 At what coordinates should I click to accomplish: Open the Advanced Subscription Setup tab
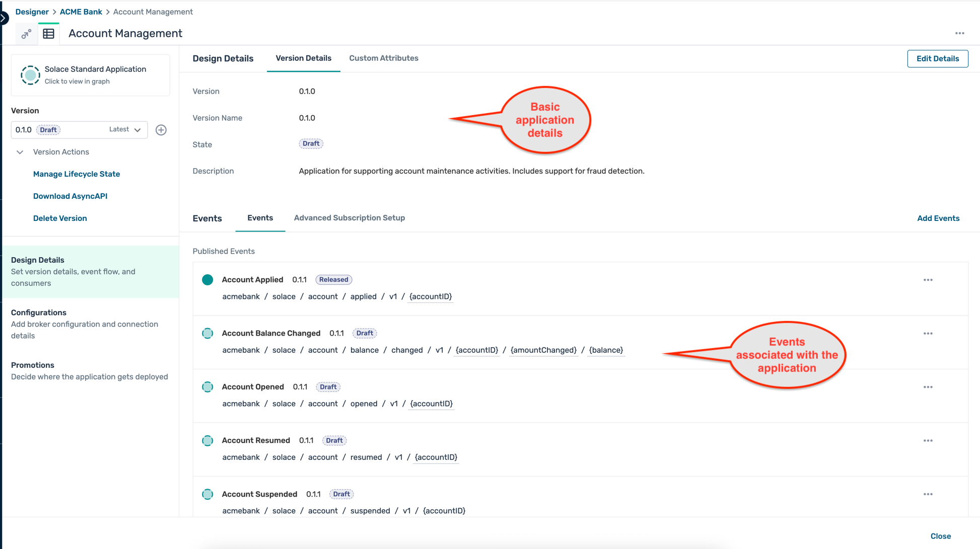pos(349,218)
